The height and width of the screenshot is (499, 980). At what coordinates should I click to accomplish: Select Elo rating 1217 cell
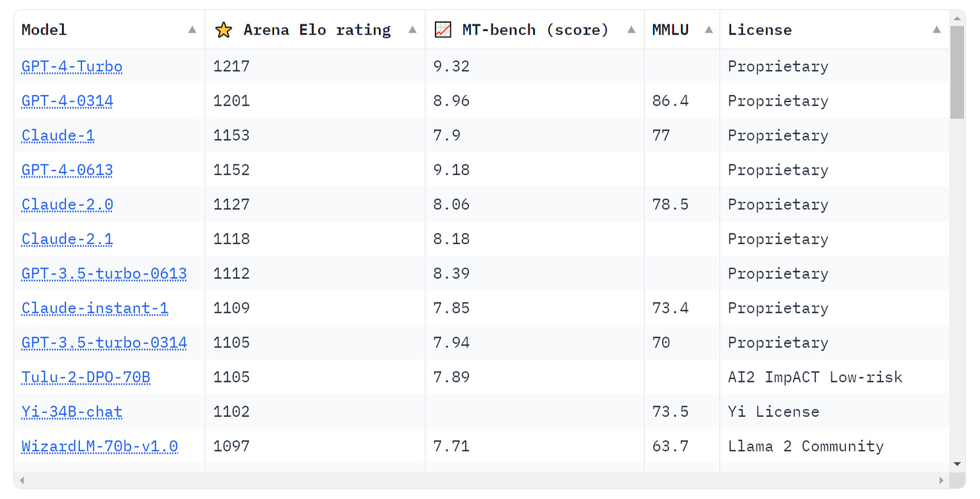click(x=315, y=66)
